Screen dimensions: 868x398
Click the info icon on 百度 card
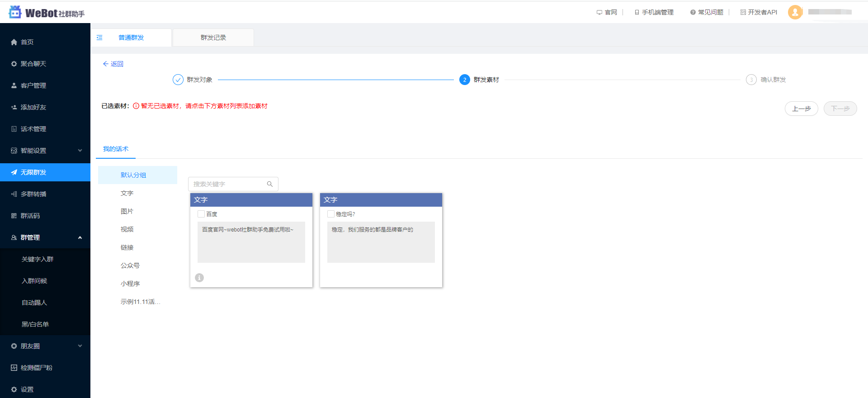pos(199,278)
